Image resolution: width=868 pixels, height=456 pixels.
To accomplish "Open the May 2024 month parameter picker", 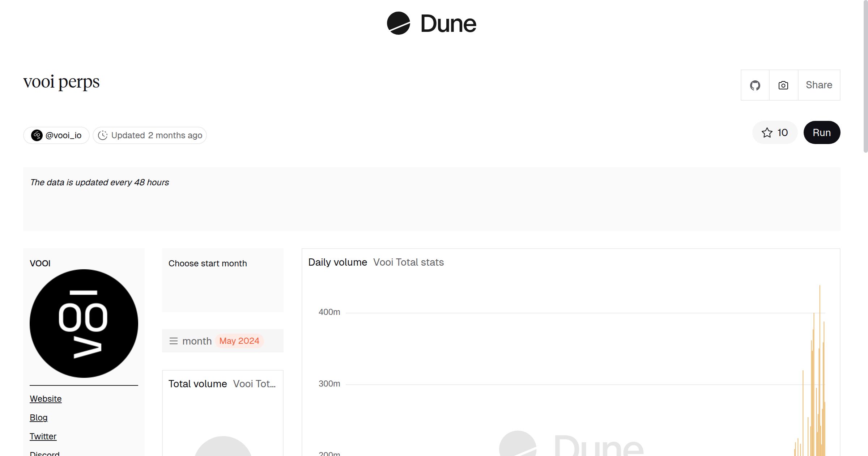I will coord(239,341).
